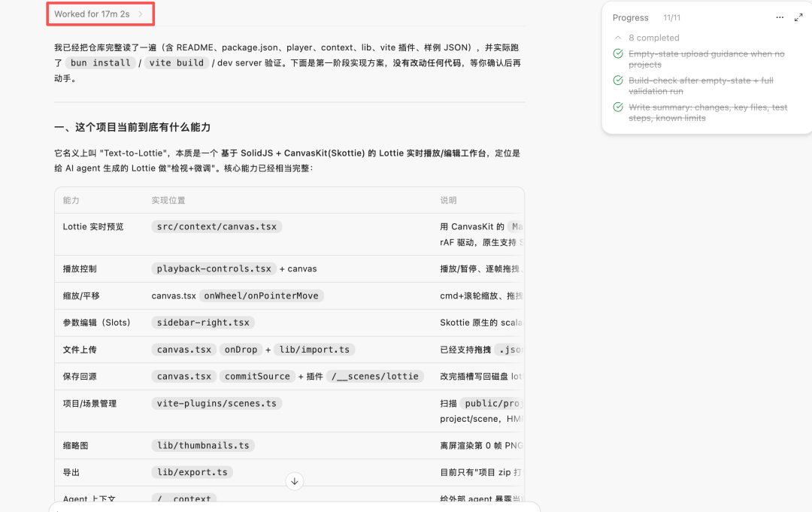Click the 'vite build' code chip

pos(177,62)
